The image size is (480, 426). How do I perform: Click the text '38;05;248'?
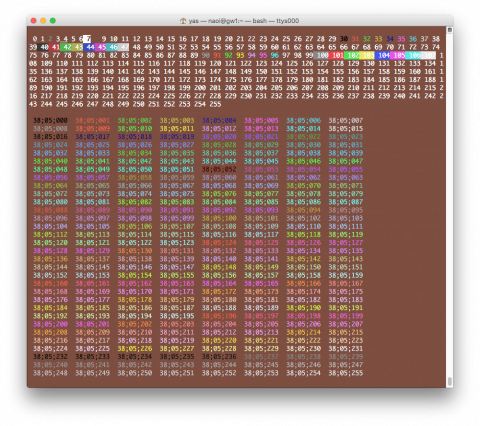coord(50,373)
